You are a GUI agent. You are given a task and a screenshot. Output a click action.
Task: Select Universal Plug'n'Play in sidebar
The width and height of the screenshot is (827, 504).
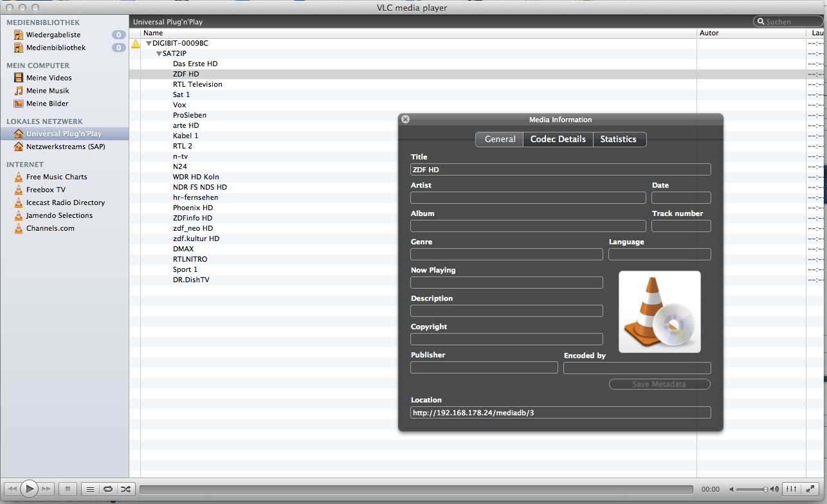pos(64,134)
